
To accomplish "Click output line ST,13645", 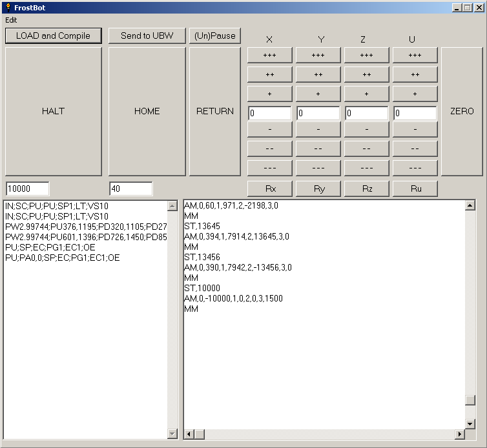I will [202, 226].
